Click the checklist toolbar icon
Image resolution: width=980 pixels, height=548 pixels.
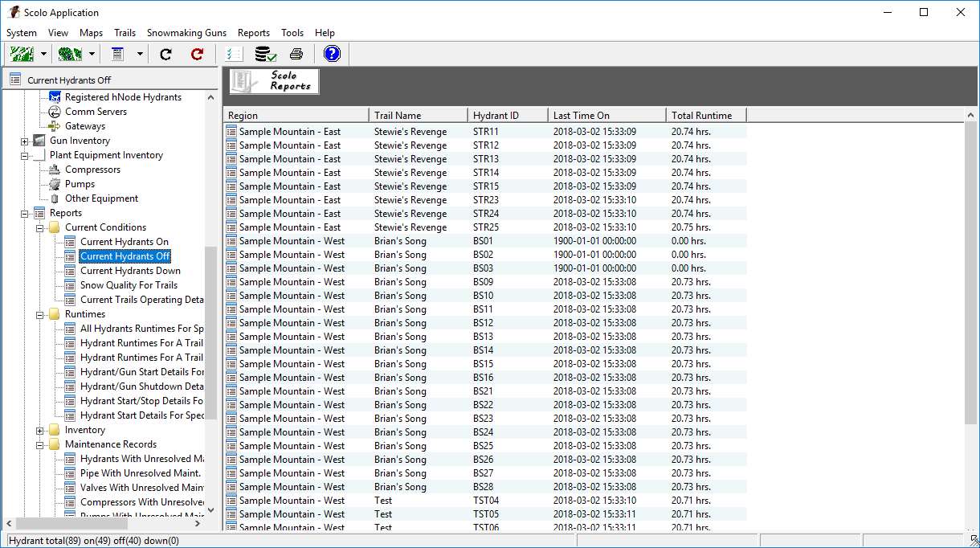point(234,54)
